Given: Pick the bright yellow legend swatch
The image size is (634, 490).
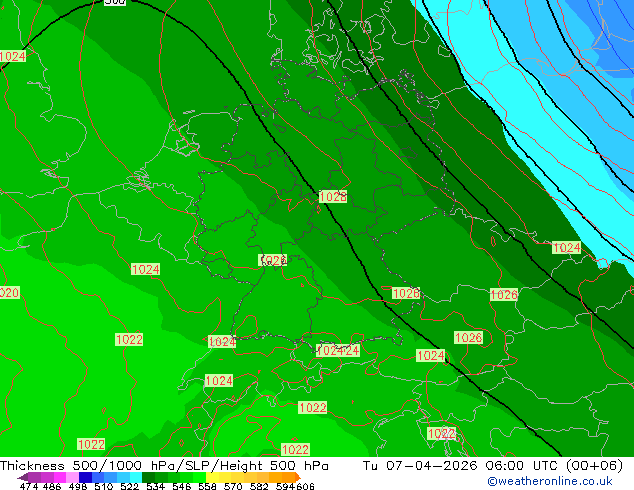Looking at the screenshot, I should point(212,477).
